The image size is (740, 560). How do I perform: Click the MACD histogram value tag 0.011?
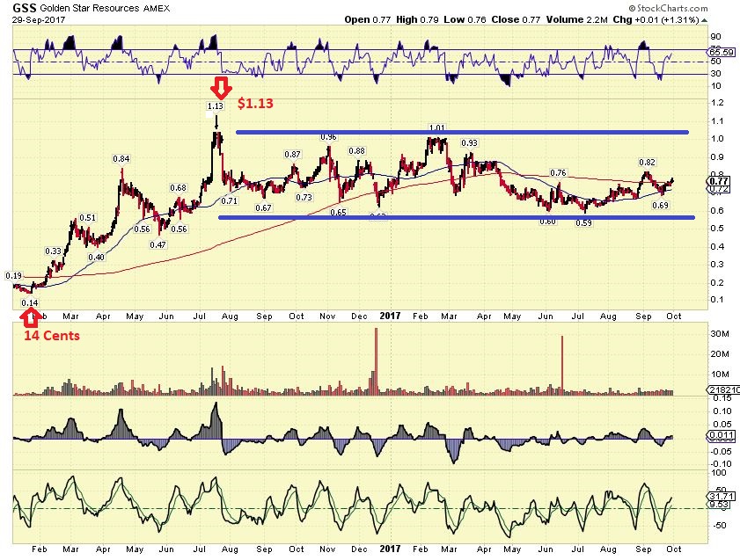[x=722, y=435]
